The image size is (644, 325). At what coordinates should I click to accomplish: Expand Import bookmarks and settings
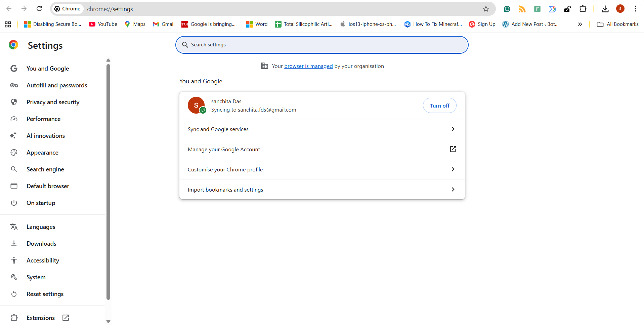[322, 190]
